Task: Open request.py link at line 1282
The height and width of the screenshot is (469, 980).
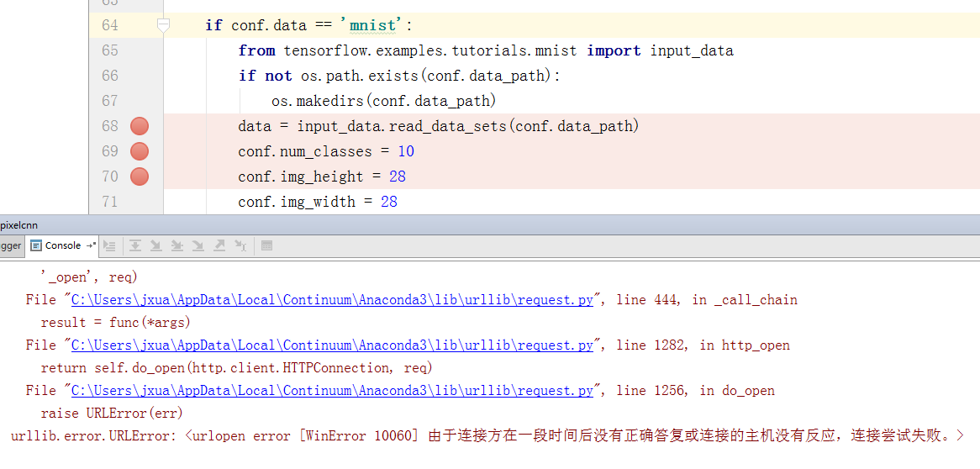Action: coord(333,345)
